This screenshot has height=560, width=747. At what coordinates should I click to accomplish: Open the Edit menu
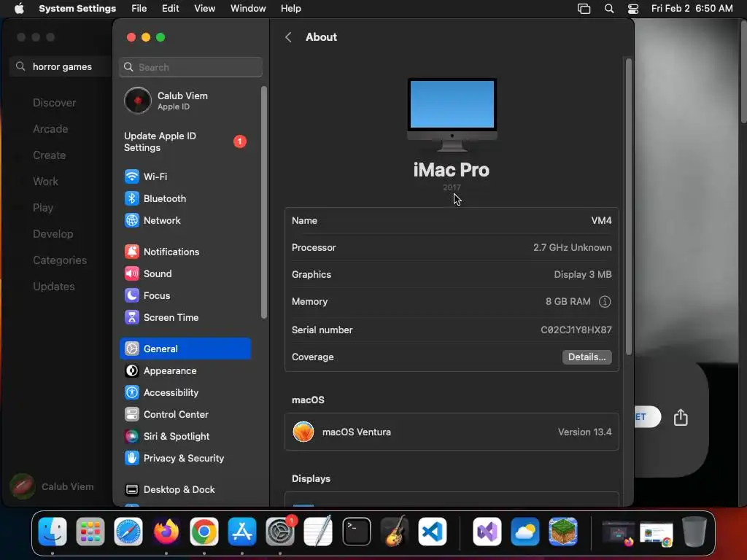click(170, 9)
